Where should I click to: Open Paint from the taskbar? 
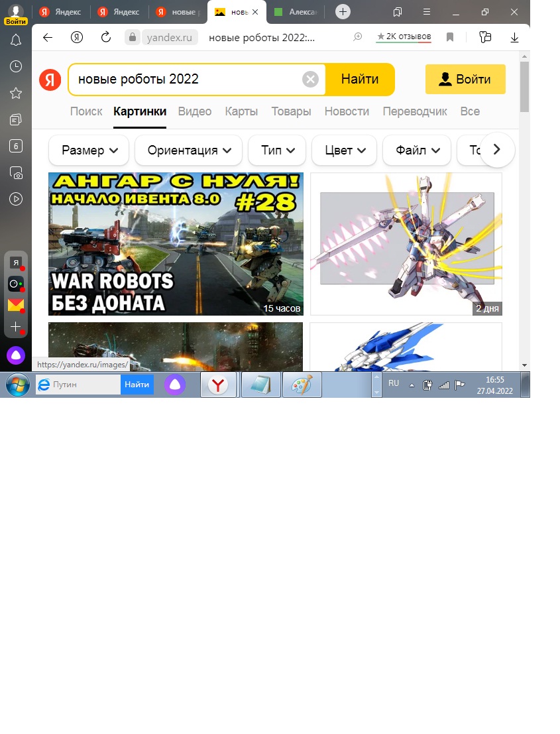click(x=302, y=385)
